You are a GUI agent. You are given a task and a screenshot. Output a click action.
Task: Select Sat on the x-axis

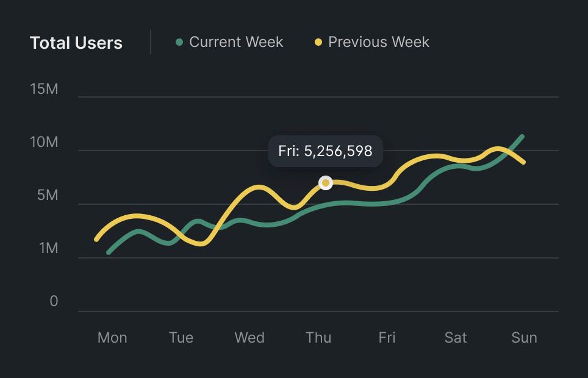[456, 338]
